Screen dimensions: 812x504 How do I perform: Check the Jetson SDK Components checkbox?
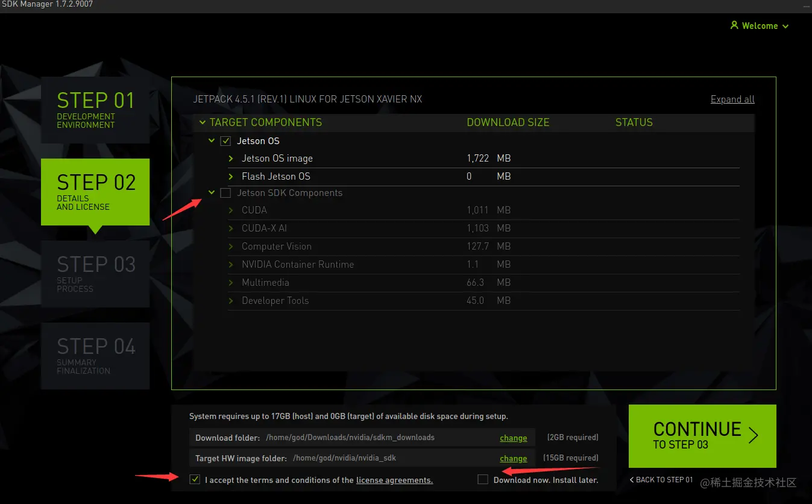tap(225, 193)
